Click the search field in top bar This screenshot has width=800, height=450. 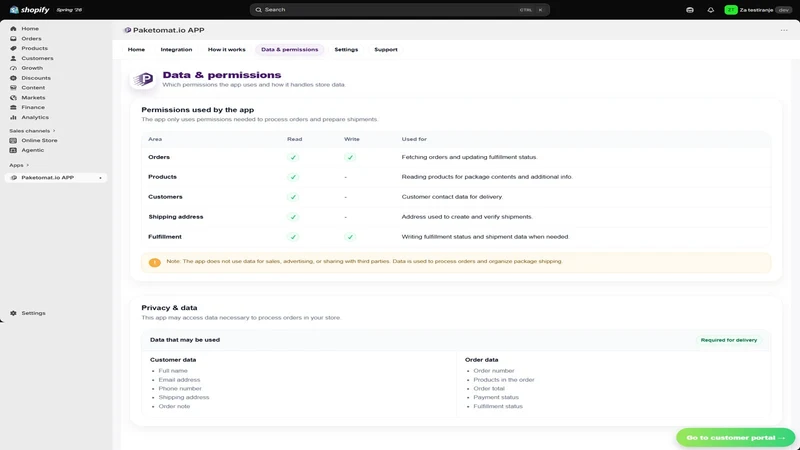coord(399,10)
